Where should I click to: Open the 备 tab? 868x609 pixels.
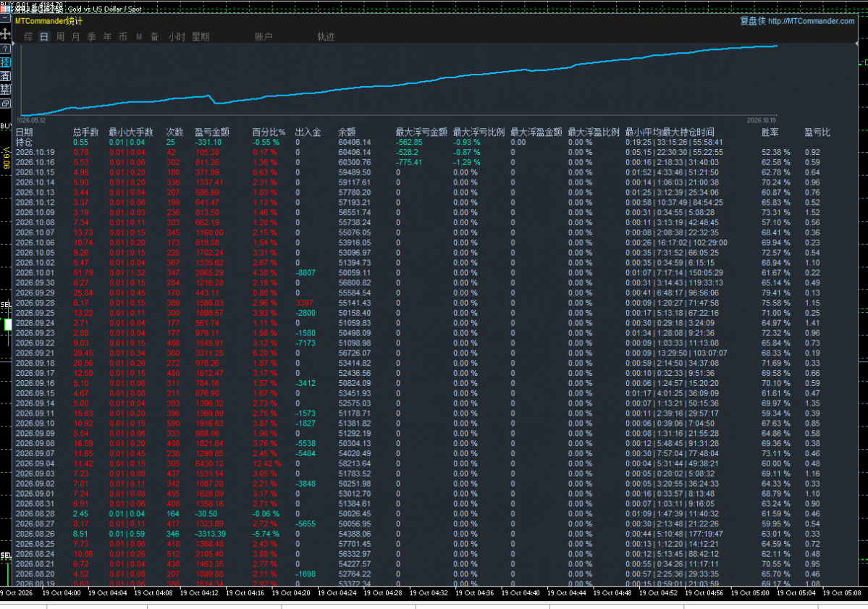point(154,36)
